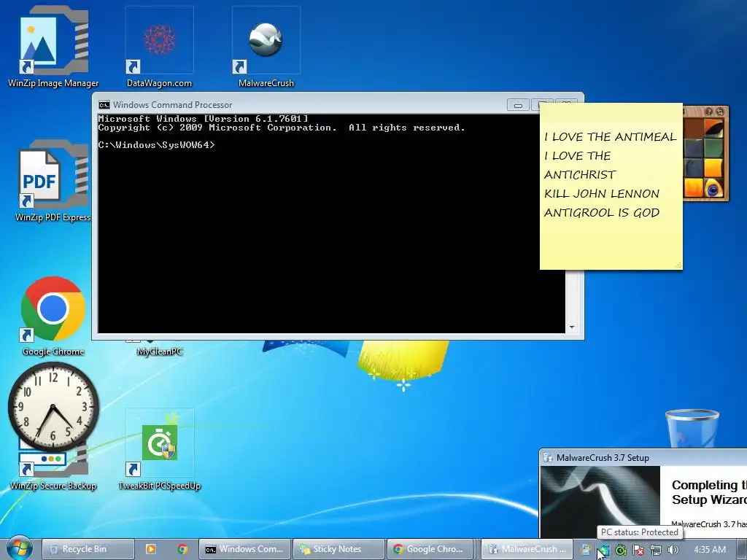Click the toucan beak puzzle tile
Screen dimensions: 747x560
tap(713, 128)
